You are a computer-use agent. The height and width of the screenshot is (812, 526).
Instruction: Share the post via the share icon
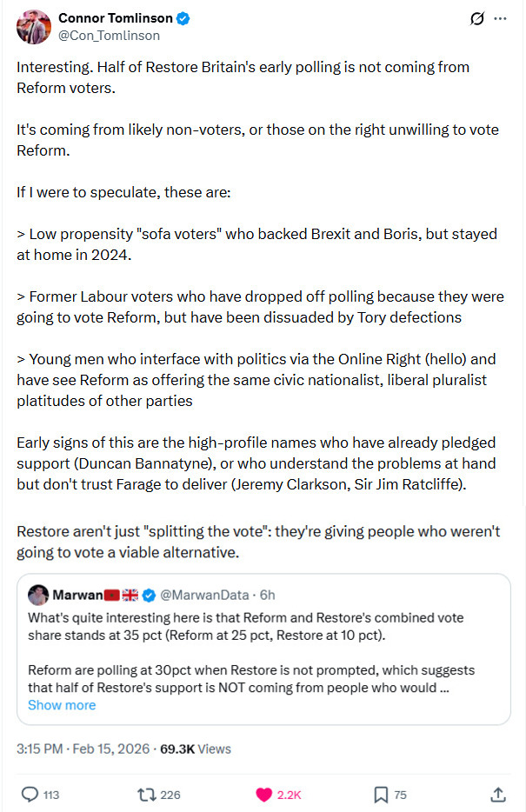click(x=498, y=794)
